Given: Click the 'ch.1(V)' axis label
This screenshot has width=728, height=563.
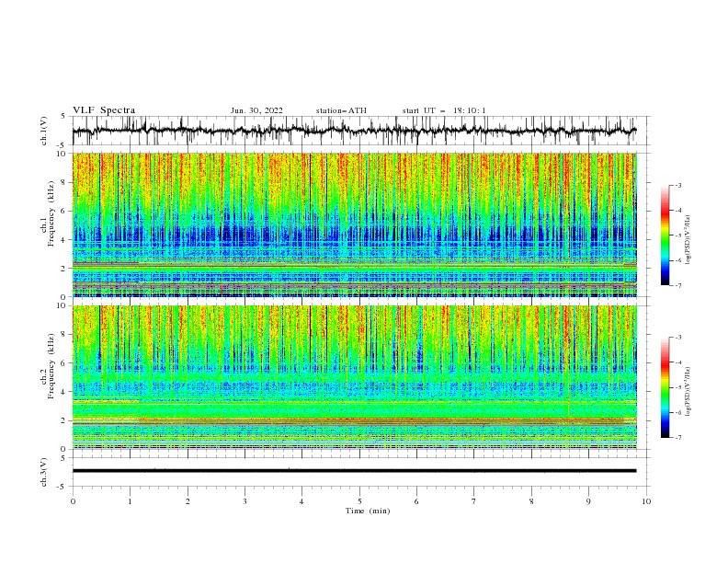Looking at the screenshot, I should tap(44, 131).
